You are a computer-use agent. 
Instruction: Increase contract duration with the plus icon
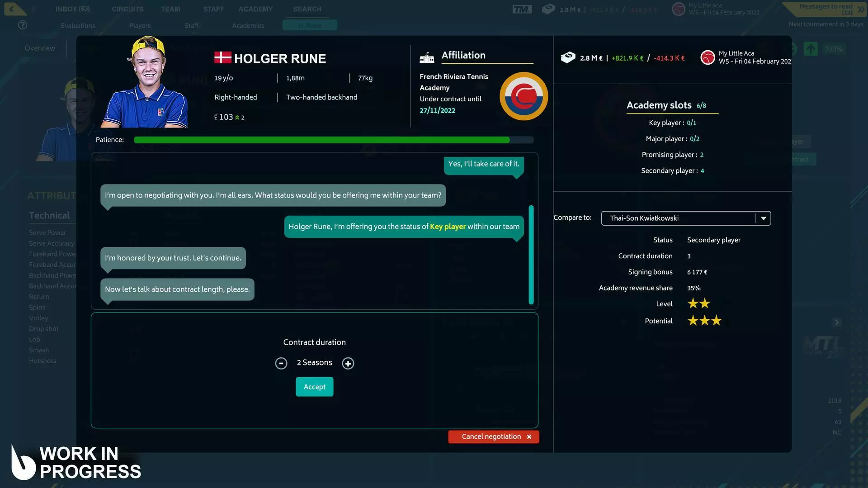[348, 363]
